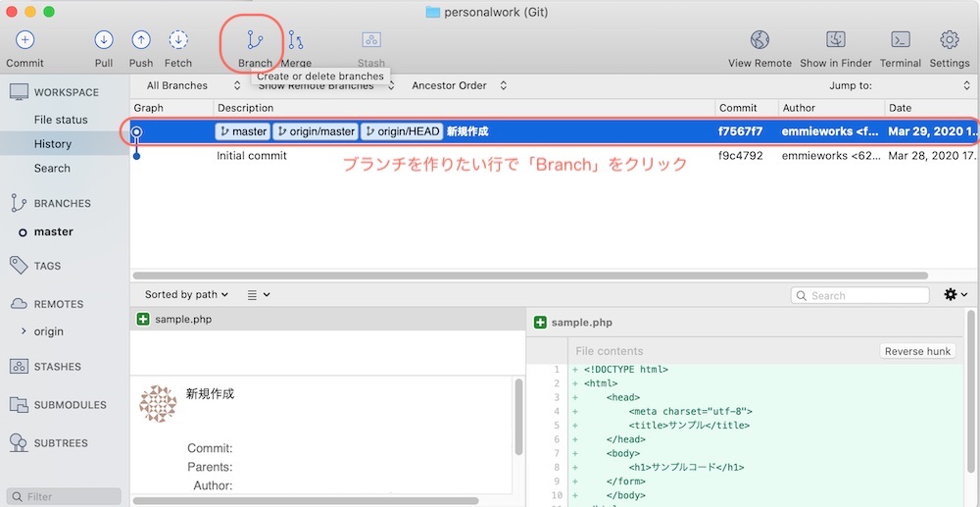The image size is (980, 507).
Task: Click the Reverse hunk button
Action: coord(917,351)
